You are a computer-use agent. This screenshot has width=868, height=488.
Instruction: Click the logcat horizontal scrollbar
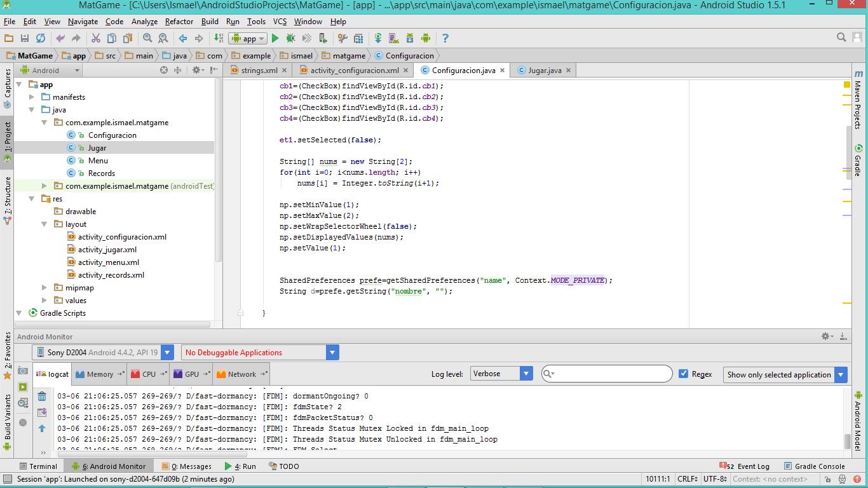[152, 454]
